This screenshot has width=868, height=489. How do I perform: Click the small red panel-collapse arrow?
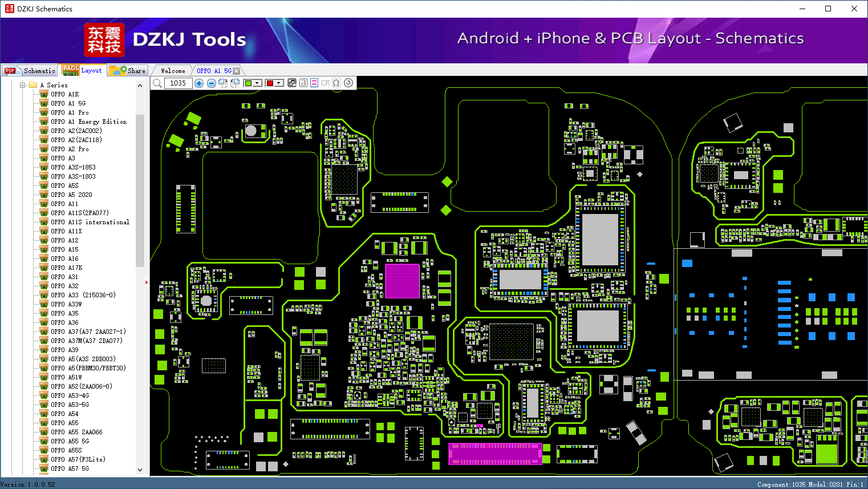pos(147,282)
